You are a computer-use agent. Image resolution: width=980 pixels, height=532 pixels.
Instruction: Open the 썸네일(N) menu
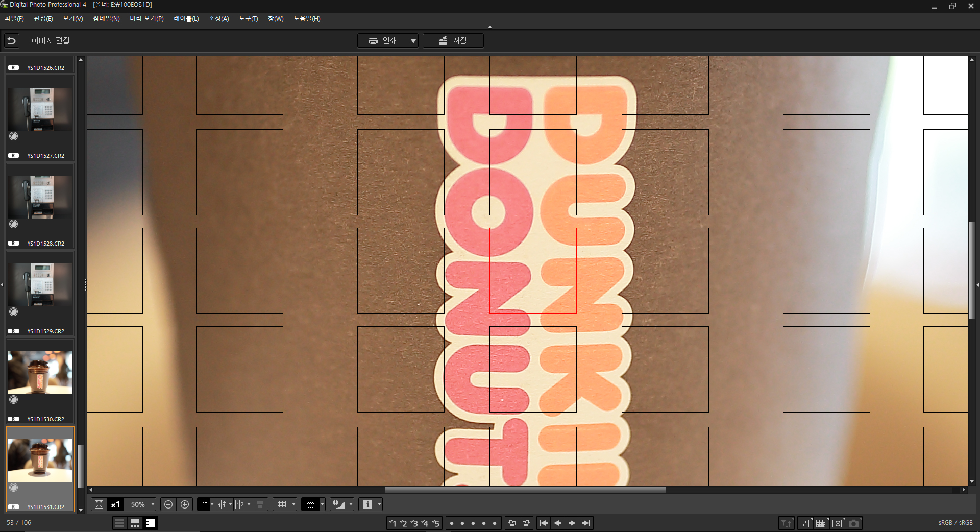[106, 18]
